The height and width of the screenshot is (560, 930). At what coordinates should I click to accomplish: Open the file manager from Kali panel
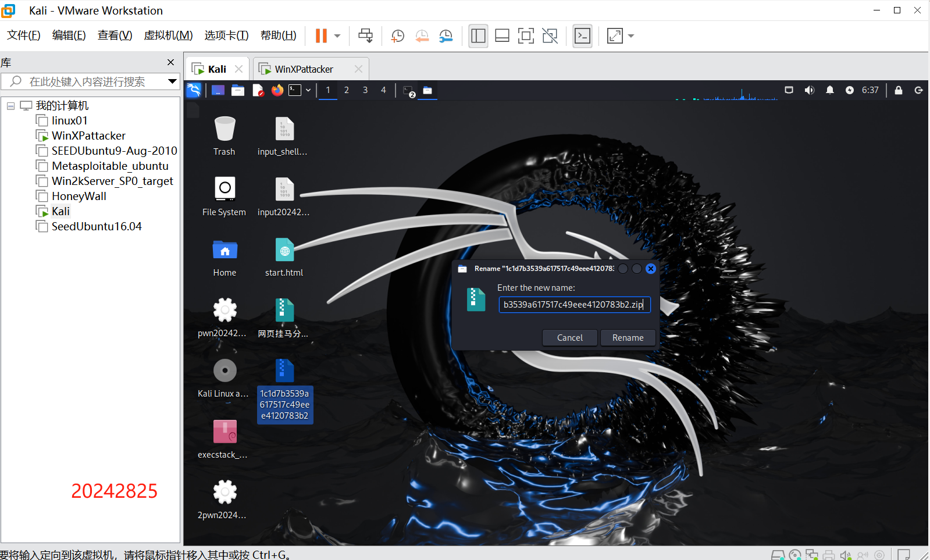click(238, 90)
